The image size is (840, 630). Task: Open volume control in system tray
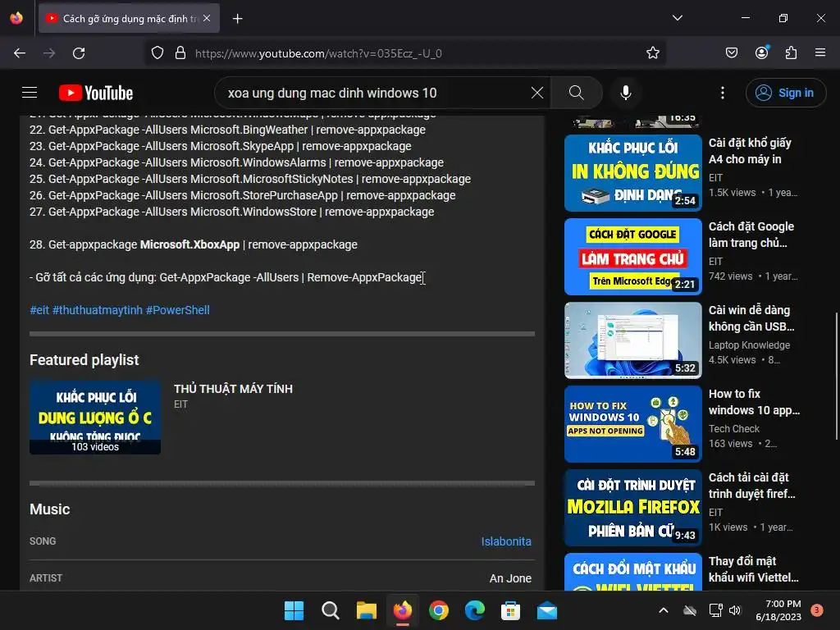(x=735, y=610)
